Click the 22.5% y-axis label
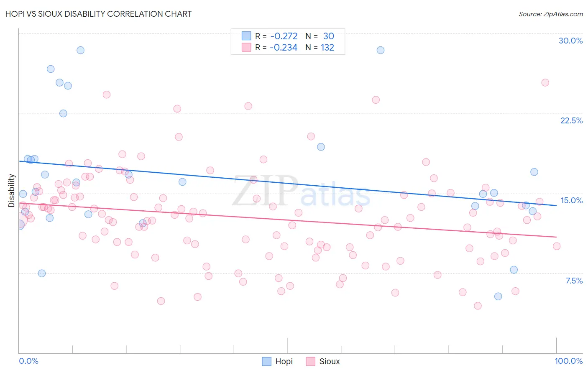Image resolution: width=588 pixels, height=373 pixels. point(571,120)
